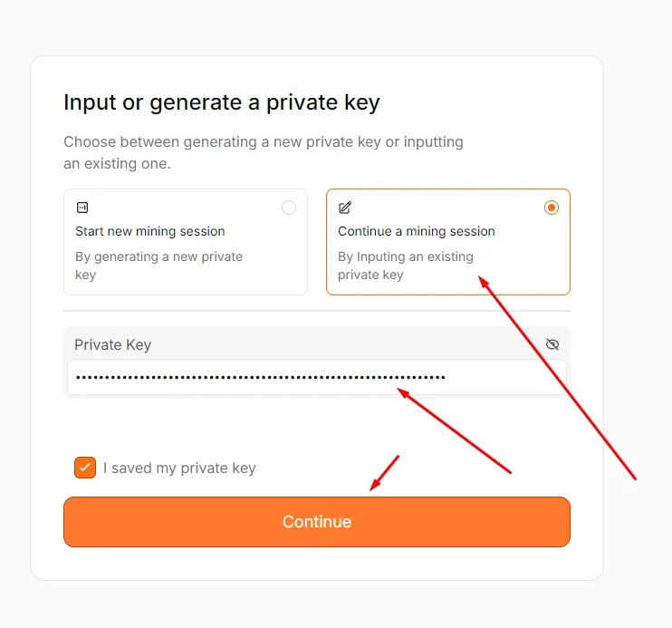
Task: Click the By generating a new private key text
Action: pos(159,266)
